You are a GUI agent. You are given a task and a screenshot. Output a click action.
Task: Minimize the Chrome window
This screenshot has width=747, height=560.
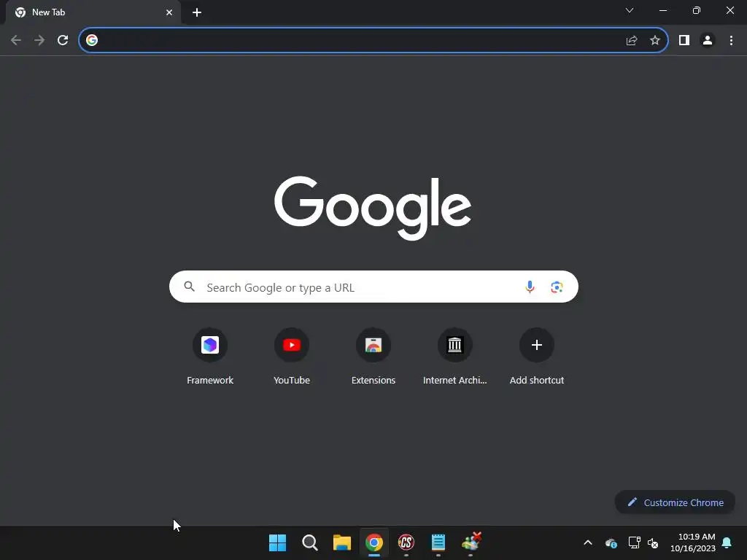[663, 10]
